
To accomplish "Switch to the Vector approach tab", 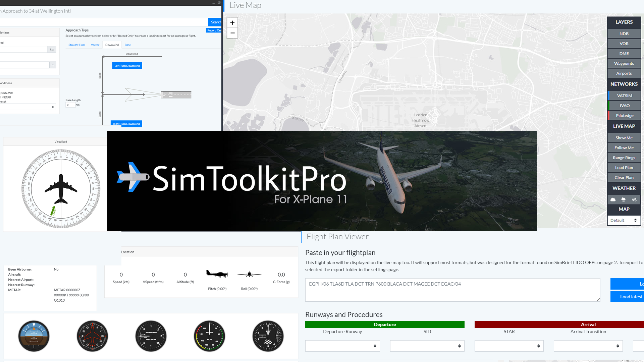I will point(95,45).
